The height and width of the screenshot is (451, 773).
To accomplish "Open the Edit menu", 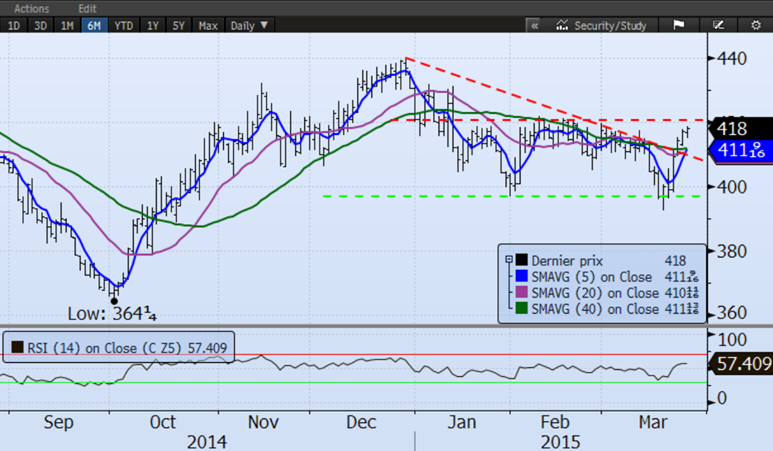I will coord(86,8).
